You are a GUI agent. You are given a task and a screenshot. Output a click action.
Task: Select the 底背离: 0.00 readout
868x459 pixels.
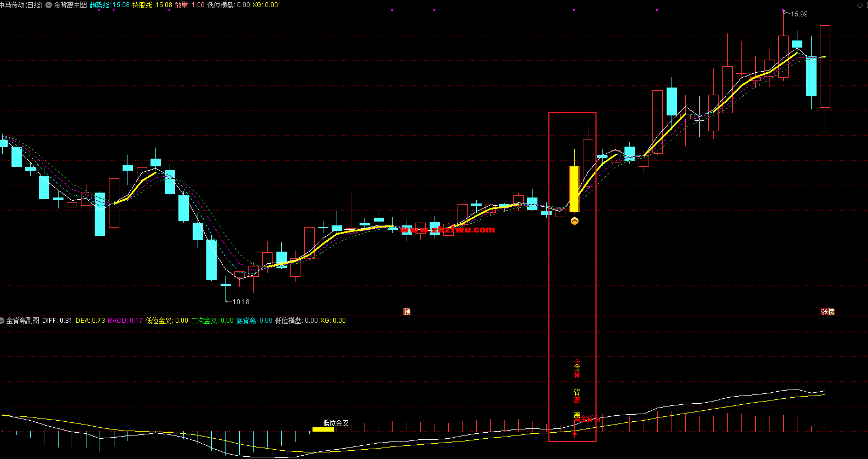tap(254, 321)
